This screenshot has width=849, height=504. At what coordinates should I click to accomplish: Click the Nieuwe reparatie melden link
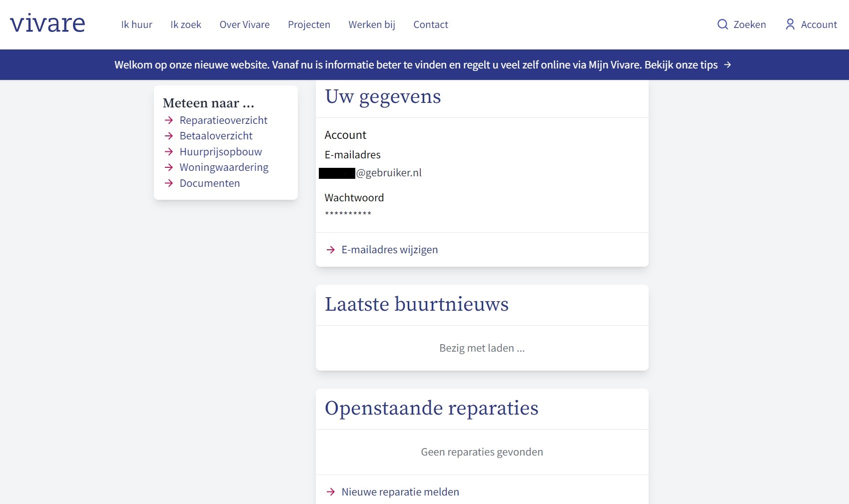pyautogui.click(x=400, y=492)
